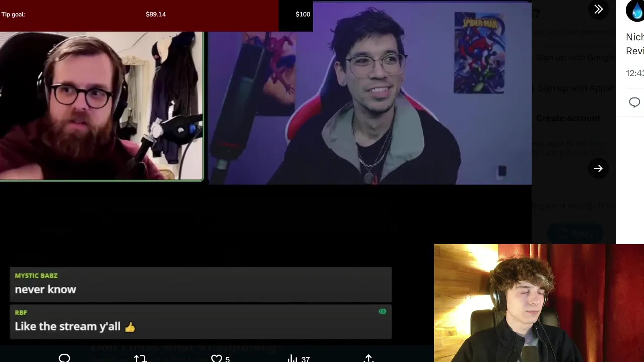Click the reply icon in bottom bar

coord(64,358)
